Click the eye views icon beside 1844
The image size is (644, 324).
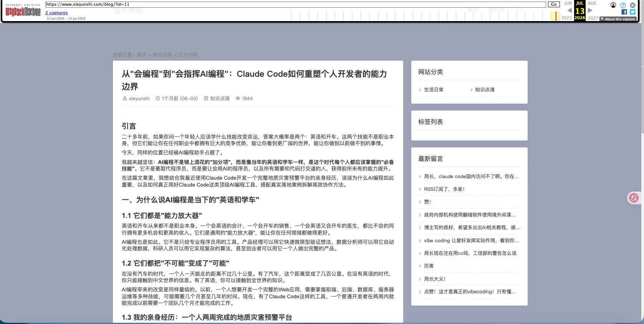[238, 99]
